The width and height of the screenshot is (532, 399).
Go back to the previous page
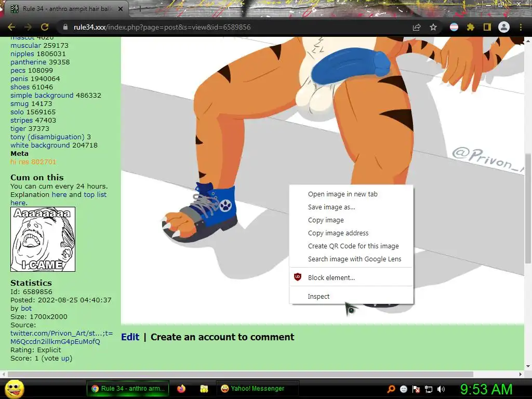pos(11,27)
